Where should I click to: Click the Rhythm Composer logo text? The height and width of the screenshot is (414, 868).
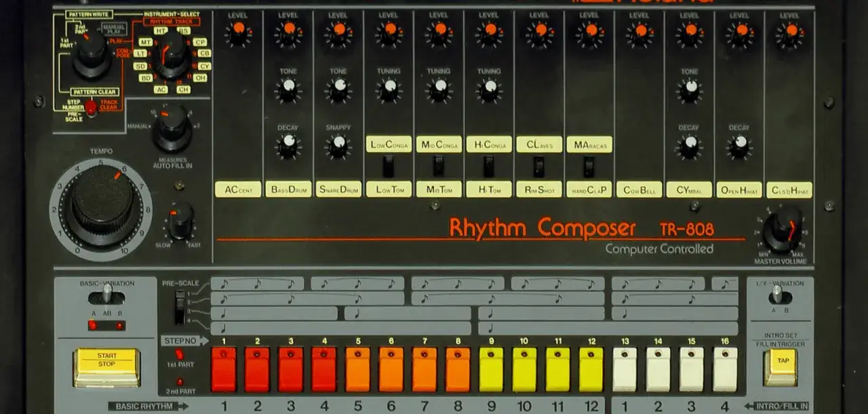(x=542, y=227)
